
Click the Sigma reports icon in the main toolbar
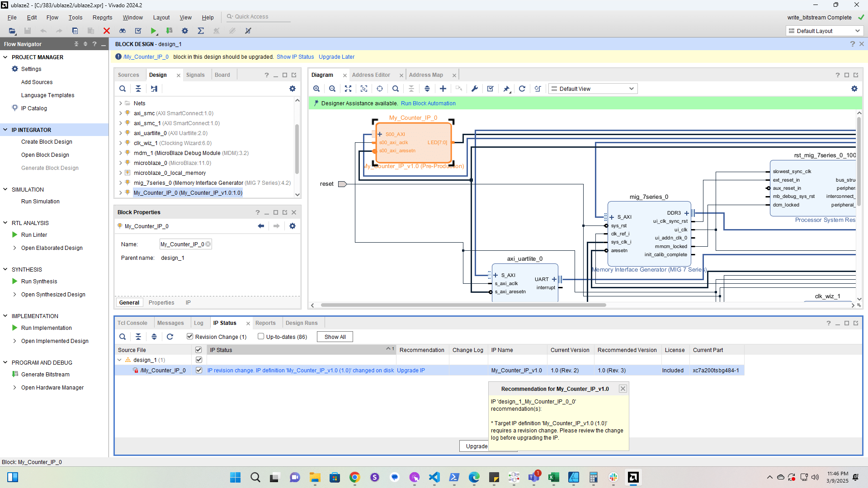pos(201,31)
